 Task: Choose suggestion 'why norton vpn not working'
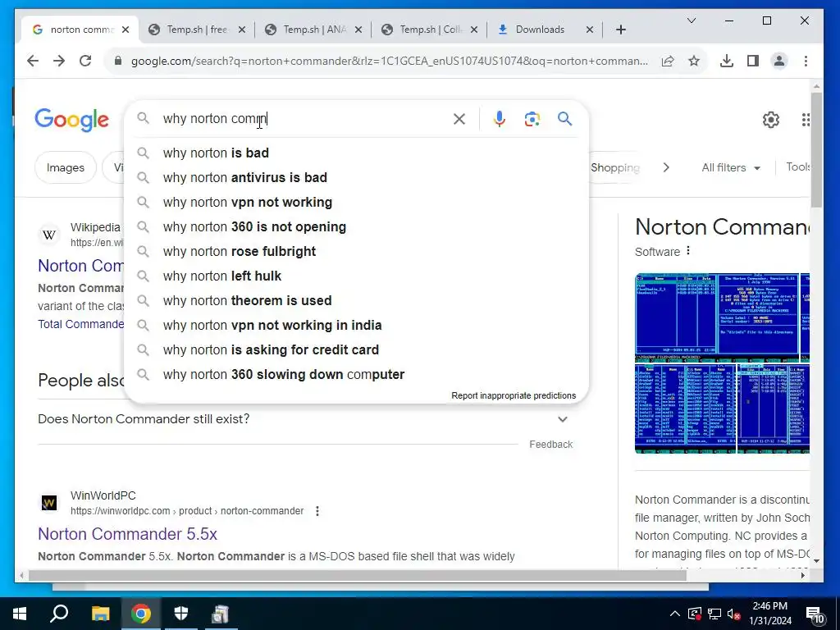356,203
